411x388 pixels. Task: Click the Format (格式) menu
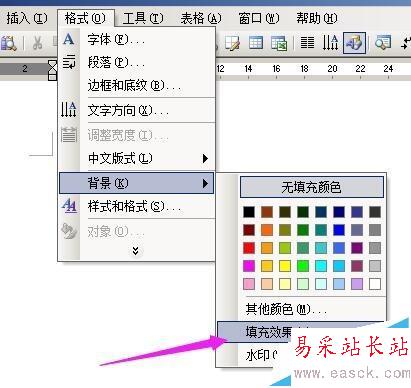pyautogui.click(x=85, y=18)
